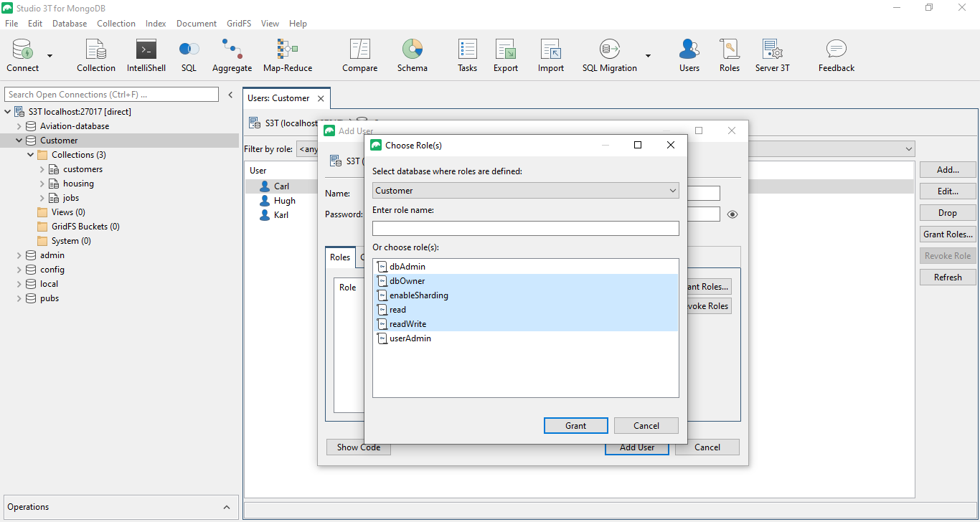Screen dimensions: 980x522
Task: Open the SQL Migration dropdown arrow
Action: pos(648,56)
